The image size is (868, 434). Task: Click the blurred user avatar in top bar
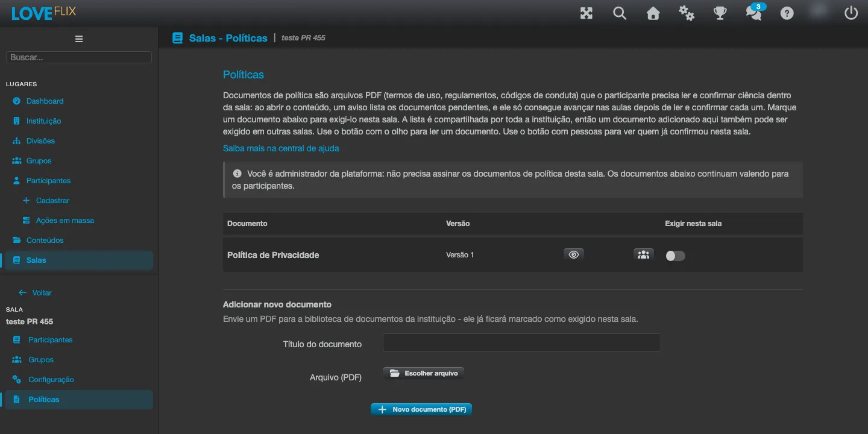click(819, 12)
